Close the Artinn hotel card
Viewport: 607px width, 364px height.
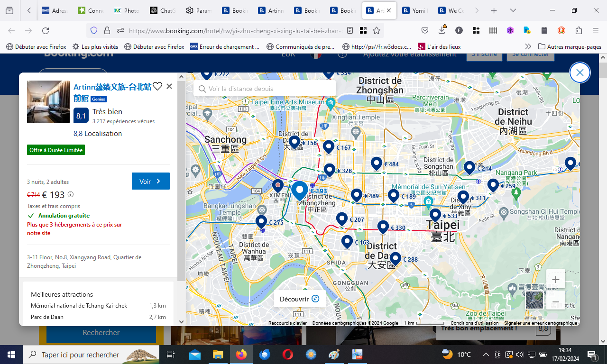pyautogui.click(x=169, y=86)
